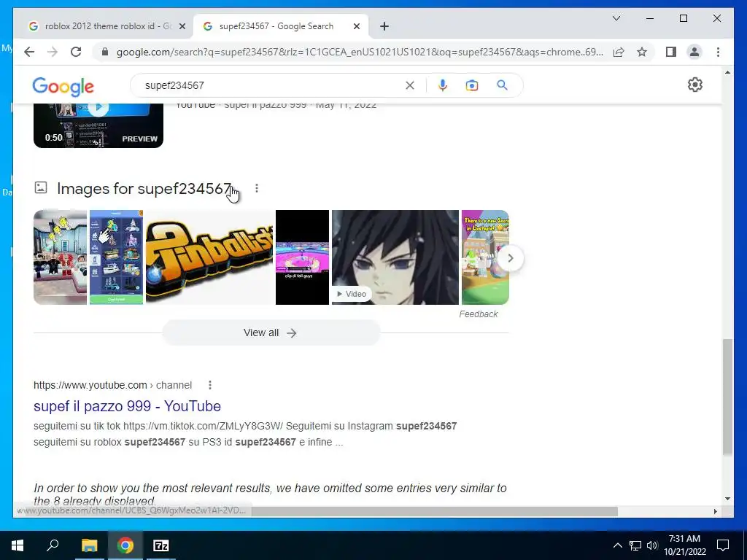Switch to Chrome in the taskbar
Viewport: 747px width, 560px height.
(x=125, y=545)
